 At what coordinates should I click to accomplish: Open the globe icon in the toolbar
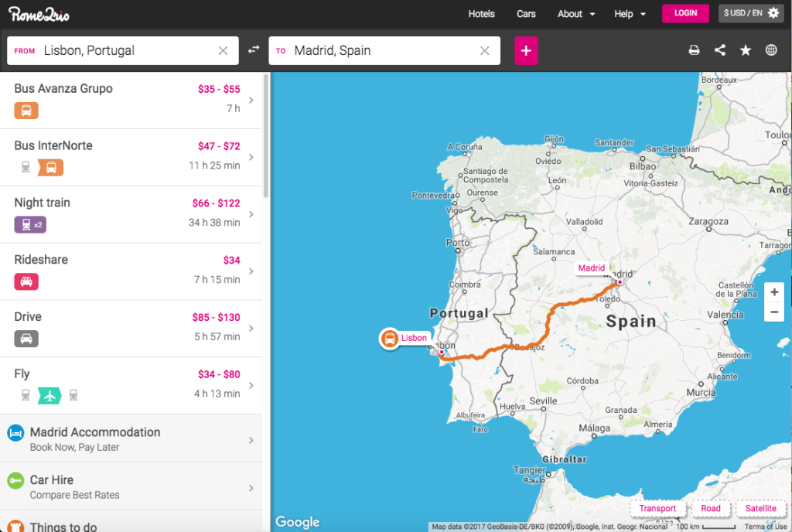(771, 50)
